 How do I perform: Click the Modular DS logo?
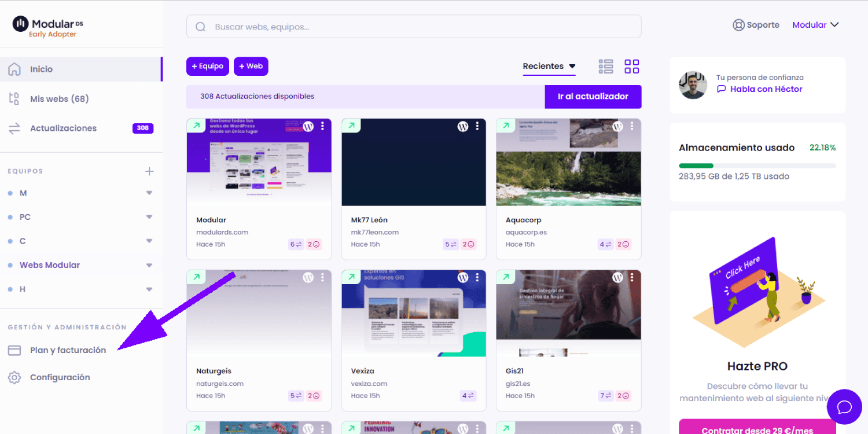tap(48, 27)
